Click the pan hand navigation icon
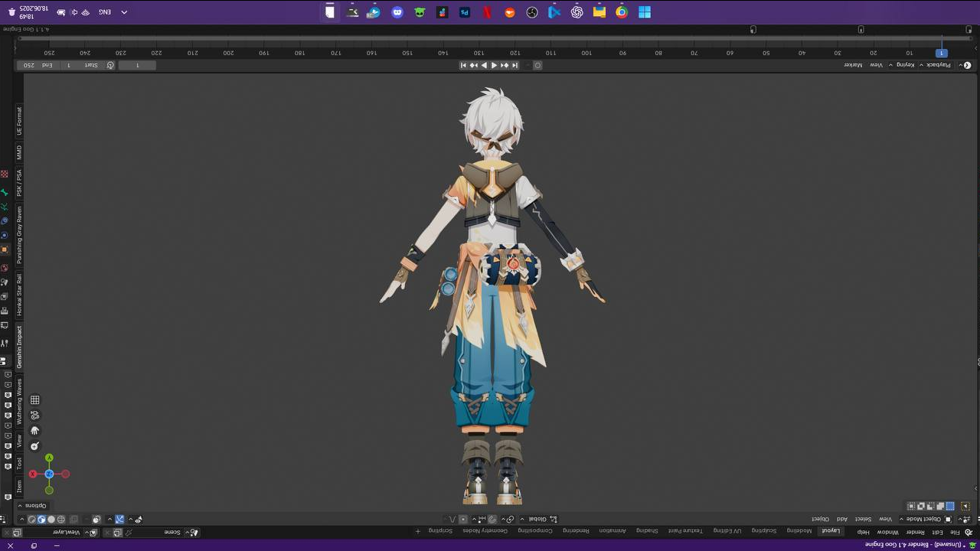 click(34, 430)
